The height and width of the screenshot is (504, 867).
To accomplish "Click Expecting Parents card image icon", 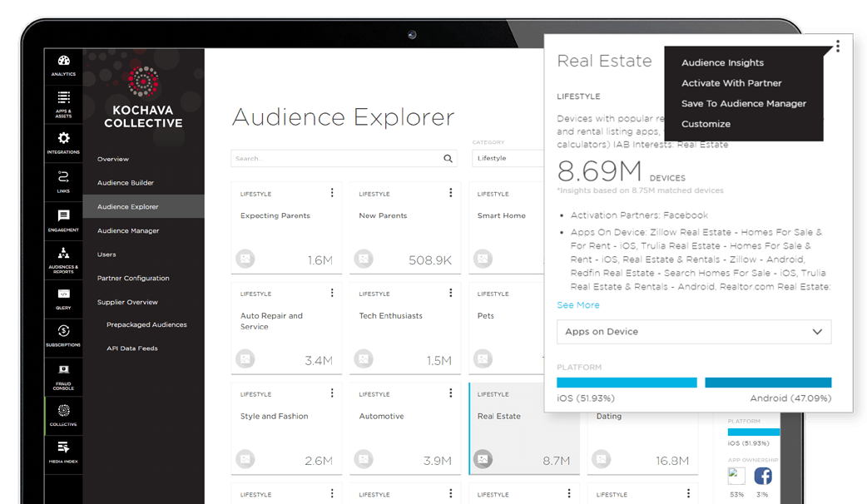I will [x=245, y=259].
